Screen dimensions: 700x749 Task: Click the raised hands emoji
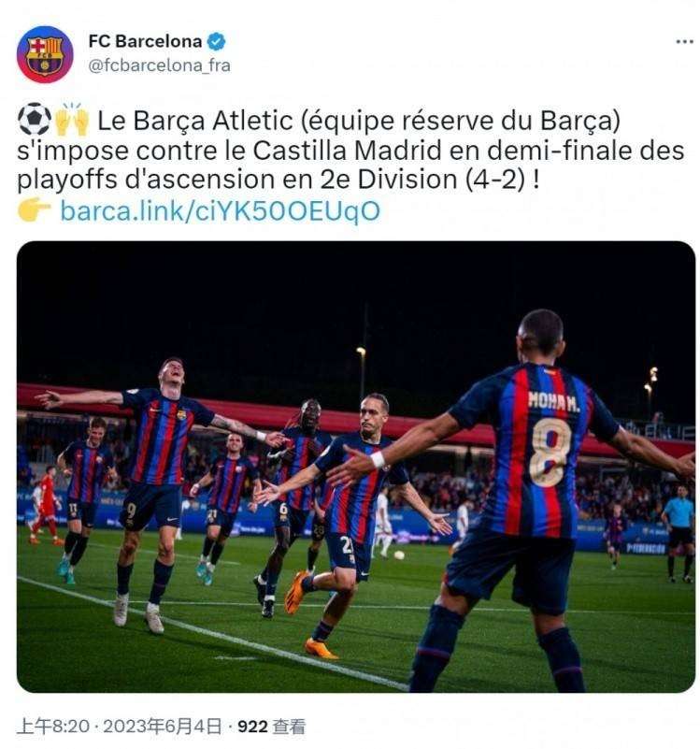click(72, 119)
